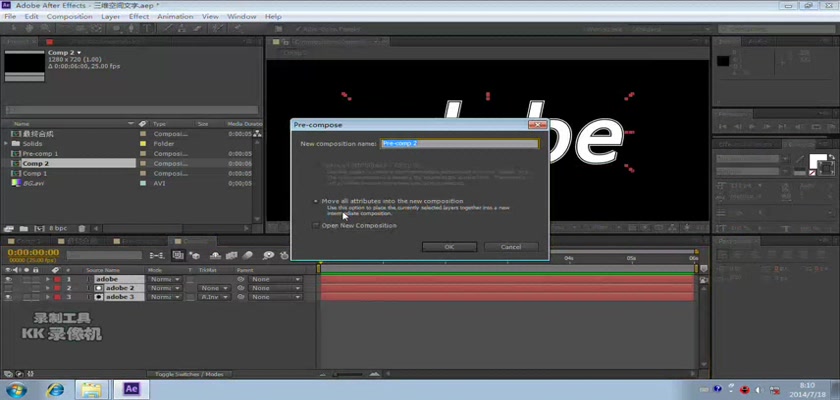Open the Composition menu
The width and height of the screenshot is (840, 400).
point(70,17)
